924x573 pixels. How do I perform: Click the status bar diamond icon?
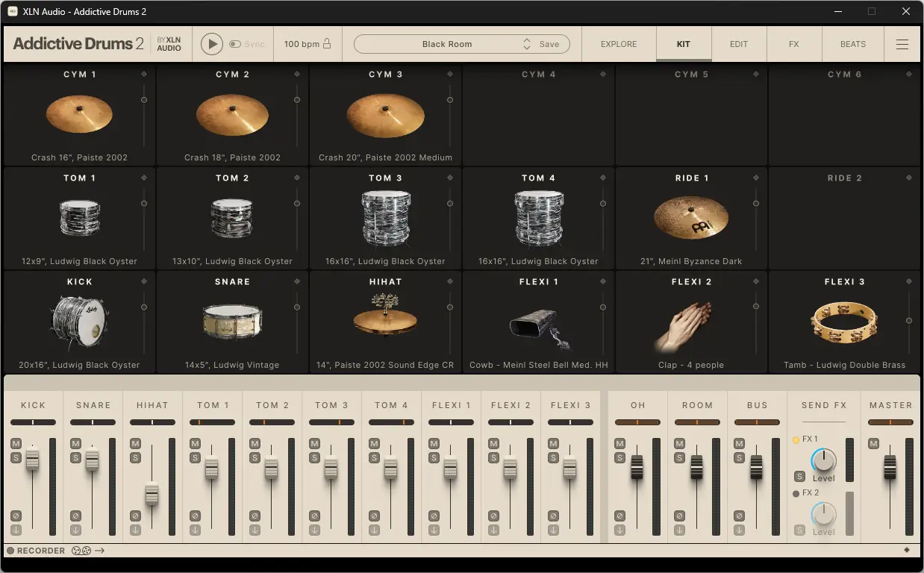(907, 550)
